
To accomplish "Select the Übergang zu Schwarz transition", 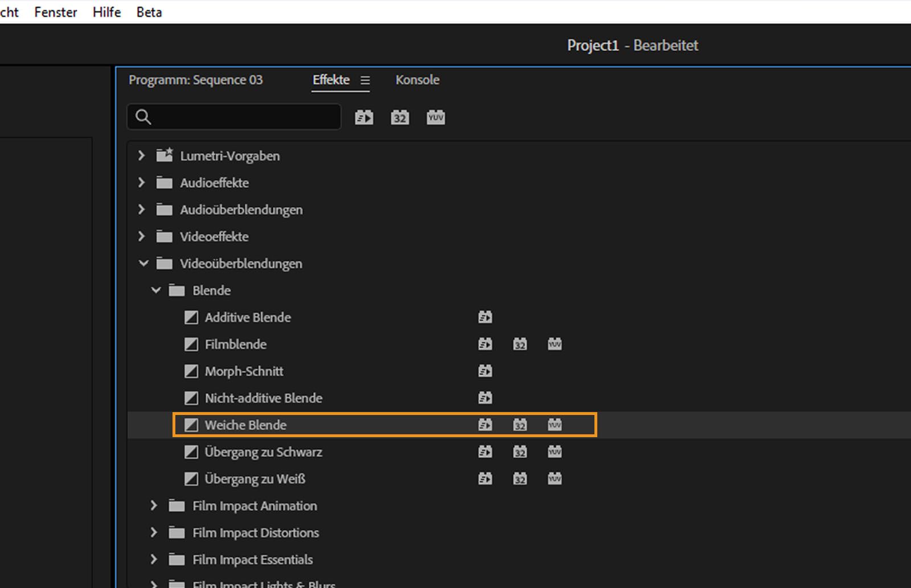I will [263, 452].
